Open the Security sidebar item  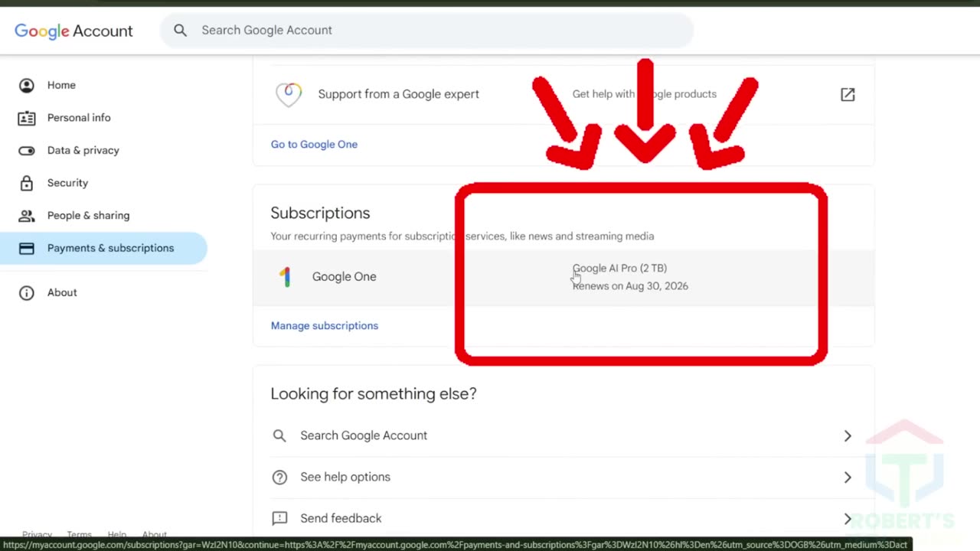pyautogui.click(x=103, y=183)
